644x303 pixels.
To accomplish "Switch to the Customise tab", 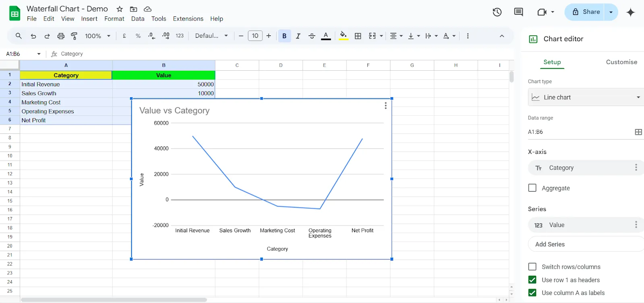I will click(x=621, y=62).
